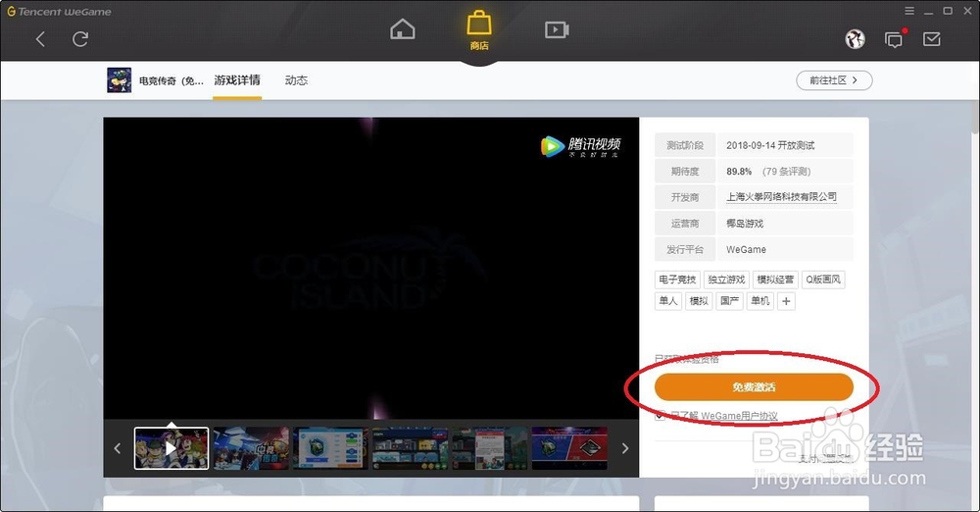
Task: Select the 国产 tag
Action: pyautogui.click(x=729, y=301)
